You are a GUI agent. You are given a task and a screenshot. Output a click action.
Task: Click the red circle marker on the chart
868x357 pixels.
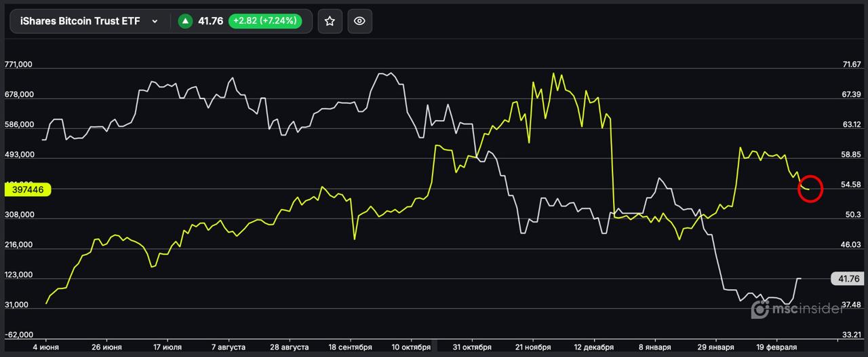pyautogui.click(x=810, y=189)
